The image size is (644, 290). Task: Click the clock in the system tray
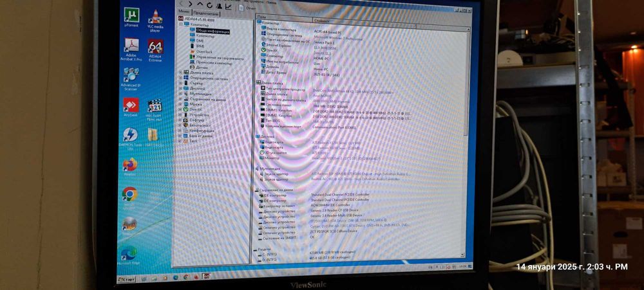click(x=462, y=266)
